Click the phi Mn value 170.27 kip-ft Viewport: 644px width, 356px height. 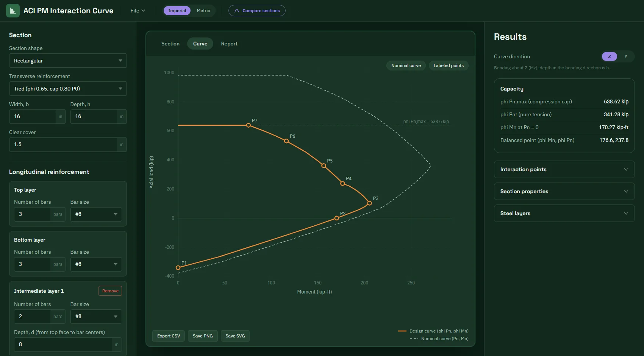click(613, 127)
